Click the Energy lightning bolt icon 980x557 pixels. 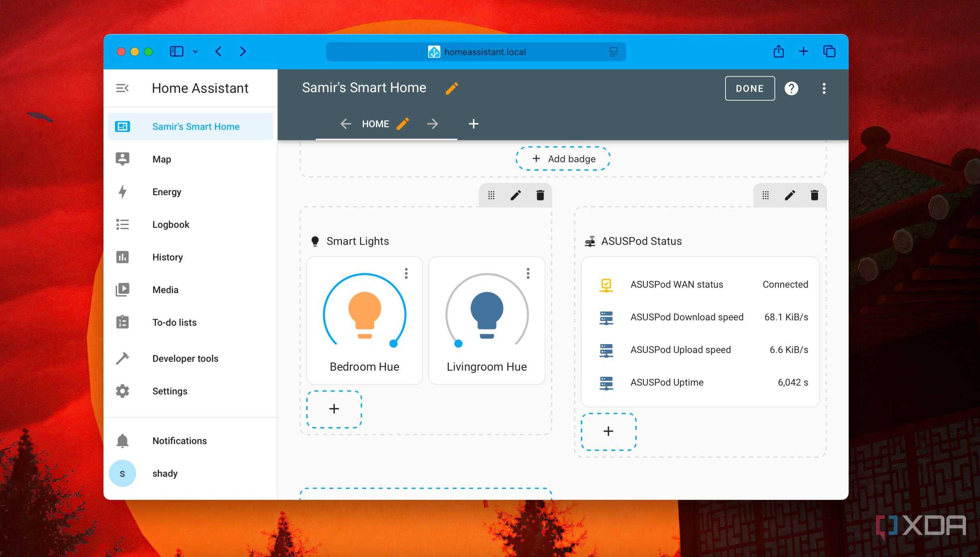[x=122, y=192]
